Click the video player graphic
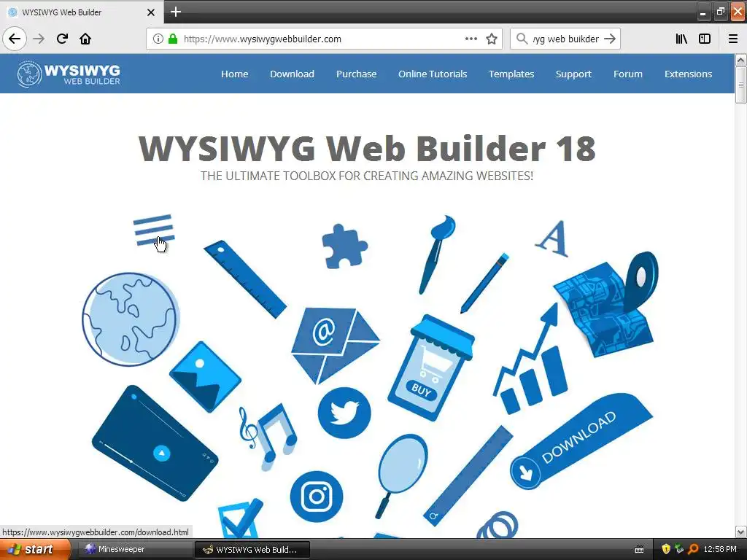The width and height of the screenshot is (747, 560). point(155,443)
